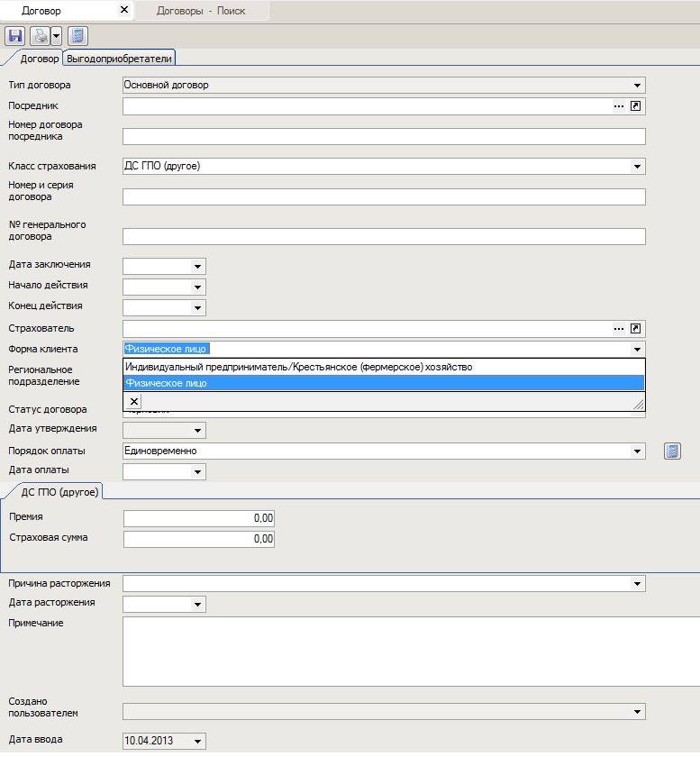
Task: Open the Страхователь record via its arrow icon
Action: pyautogui.click(x=636, y=329)
